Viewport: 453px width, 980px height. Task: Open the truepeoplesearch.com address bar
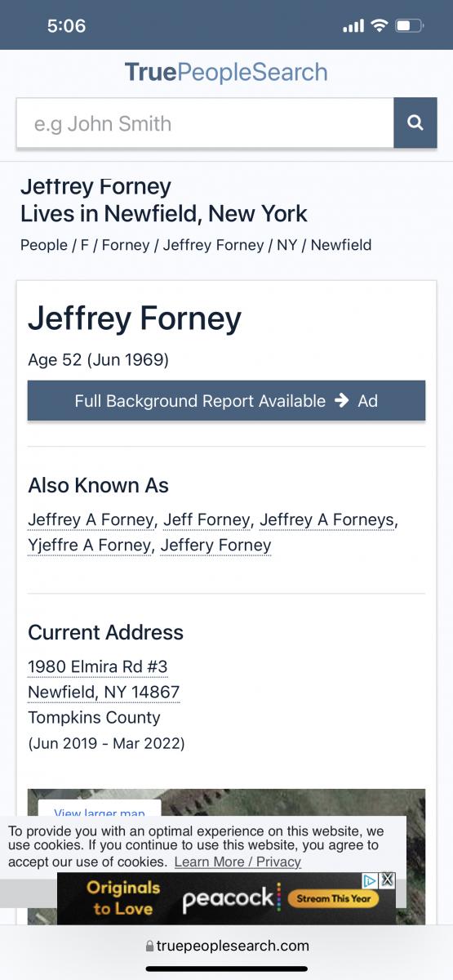[x=226, y=947]
